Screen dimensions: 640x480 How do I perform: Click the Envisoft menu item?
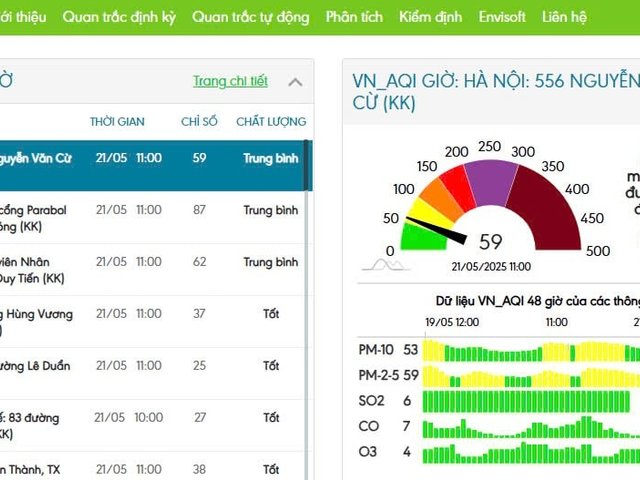[503, 17]
